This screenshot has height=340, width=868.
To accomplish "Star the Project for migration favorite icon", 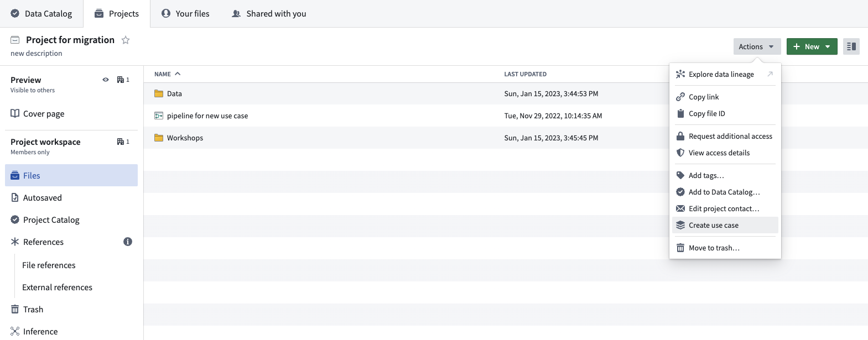I will coord(126,40).
